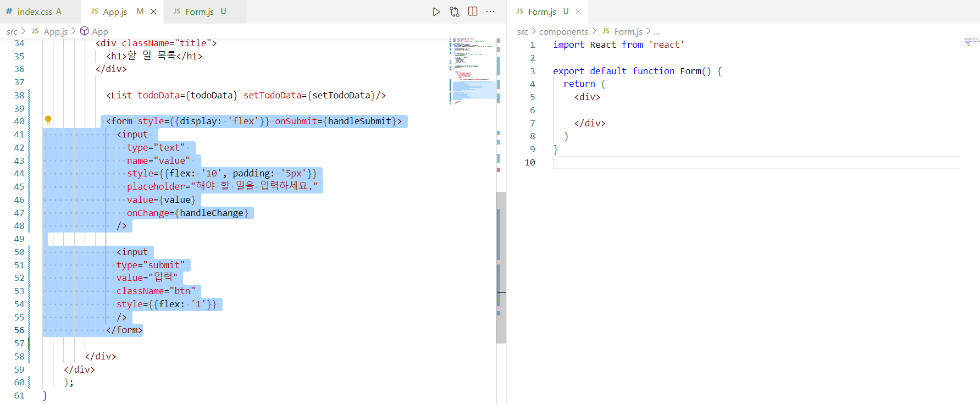Click the List todoData line 38
Viewport: 980px width, 404px height.
click(246, 95)
